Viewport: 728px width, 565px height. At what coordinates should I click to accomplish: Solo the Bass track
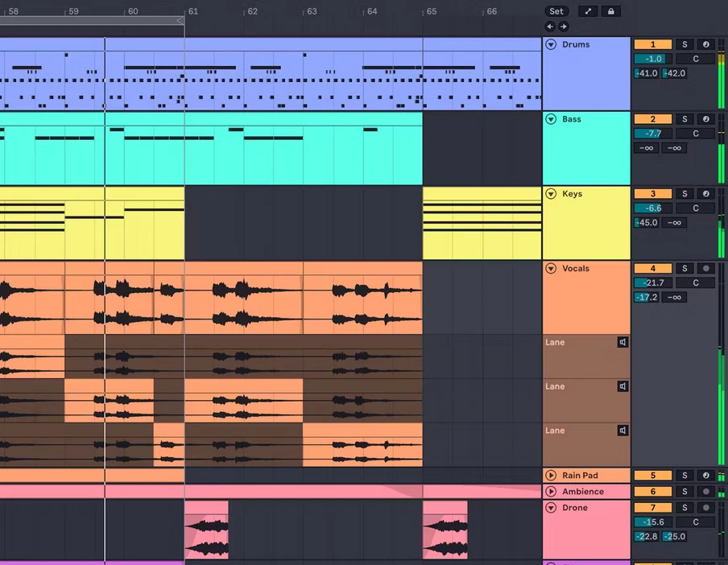[x=684, y=119]
